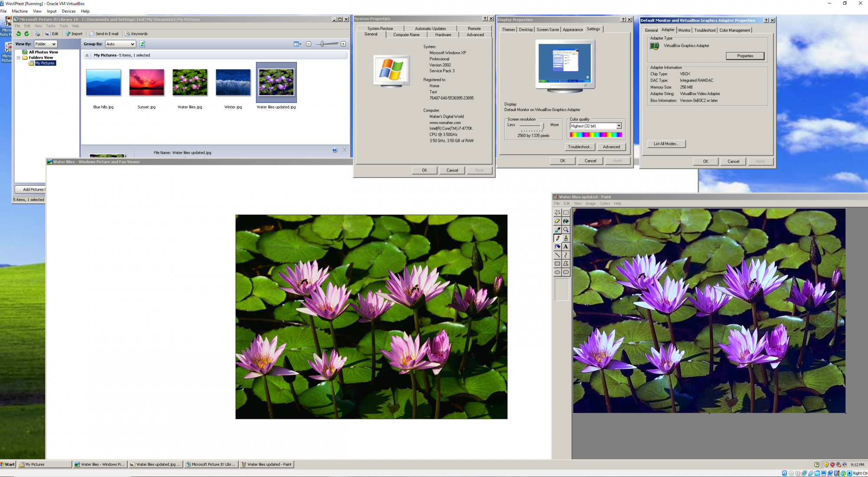
Task: Open the View By Folder dropdown
Action: point(46,44)
